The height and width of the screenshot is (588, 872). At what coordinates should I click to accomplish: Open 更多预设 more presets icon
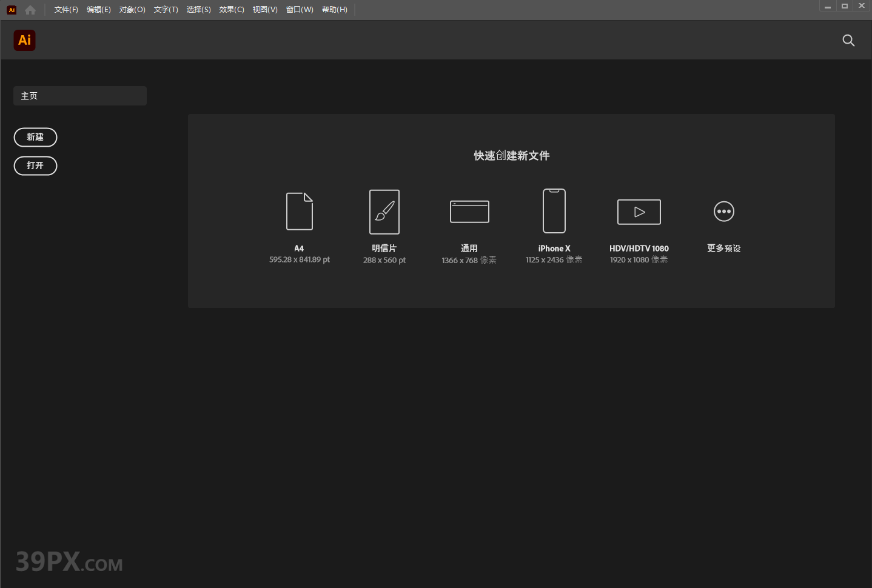coord(724,212)
